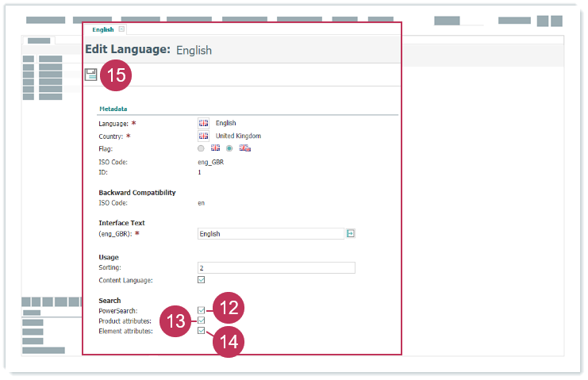Open the Country flag selector icon

203,136
